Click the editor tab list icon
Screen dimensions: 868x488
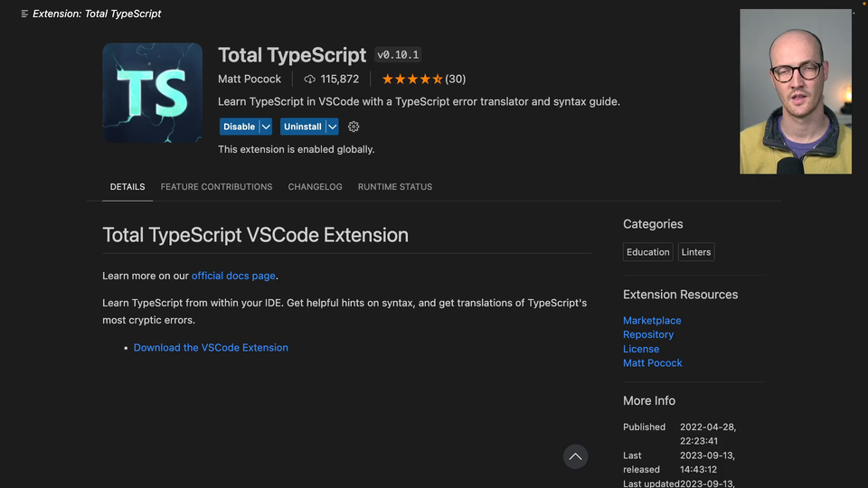tap(24, 14)
